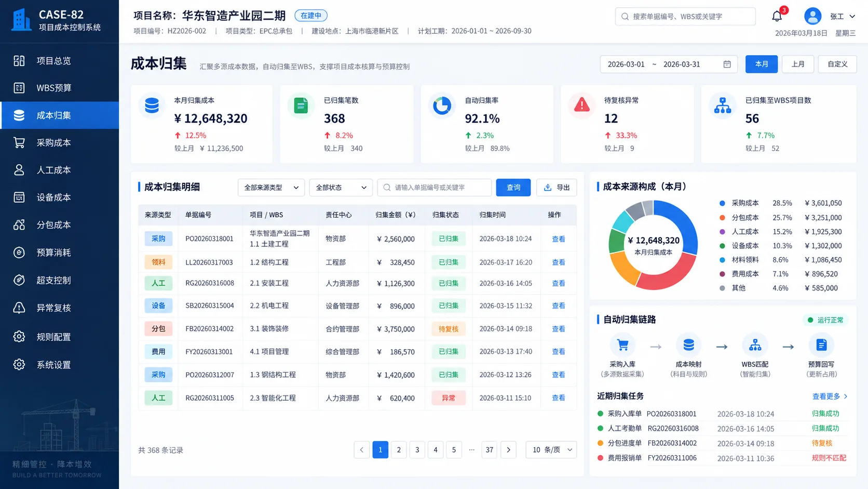This screenshot has width=868, height=489.
Task: Click the 导出 export button
Action: [557, 188]
